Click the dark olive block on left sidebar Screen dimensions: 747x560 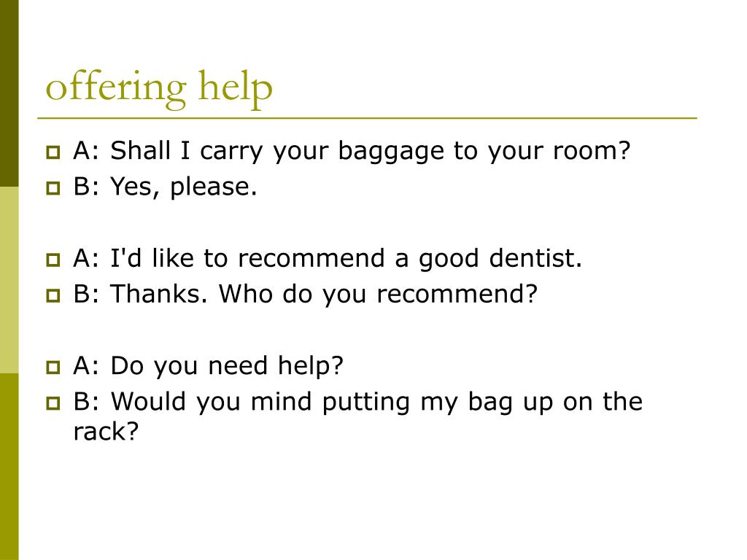[9, 93]
